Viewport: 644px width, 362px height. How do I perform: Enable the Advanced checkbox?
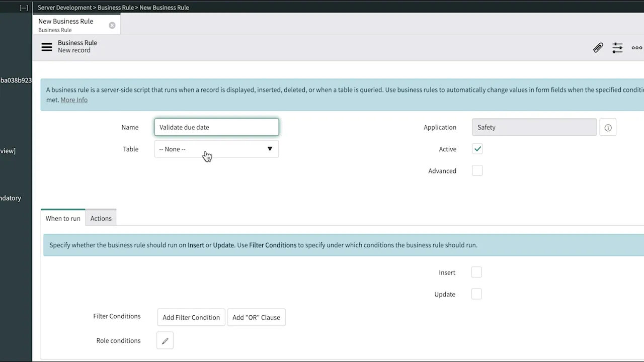pos(477,170)
